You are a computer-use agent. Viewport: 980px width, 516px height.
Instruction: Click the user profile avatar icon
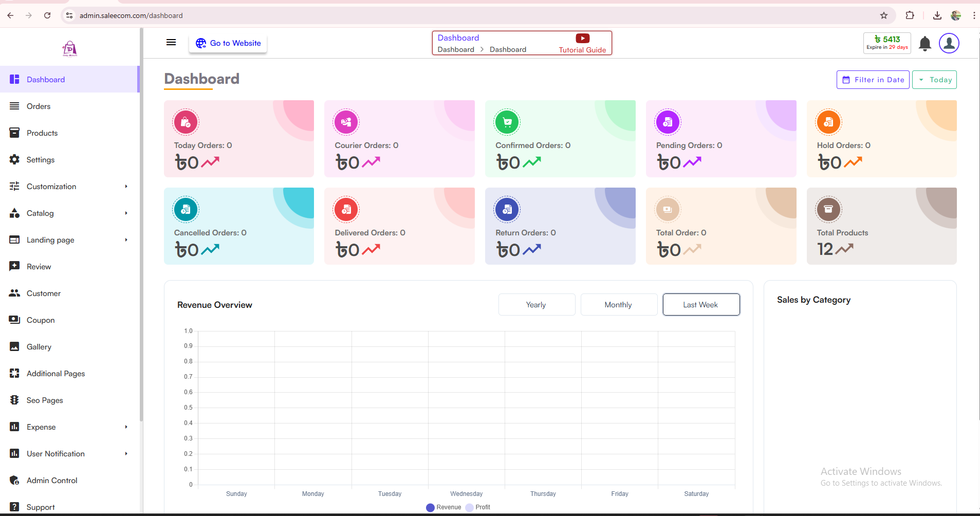(x=949, y=43)
